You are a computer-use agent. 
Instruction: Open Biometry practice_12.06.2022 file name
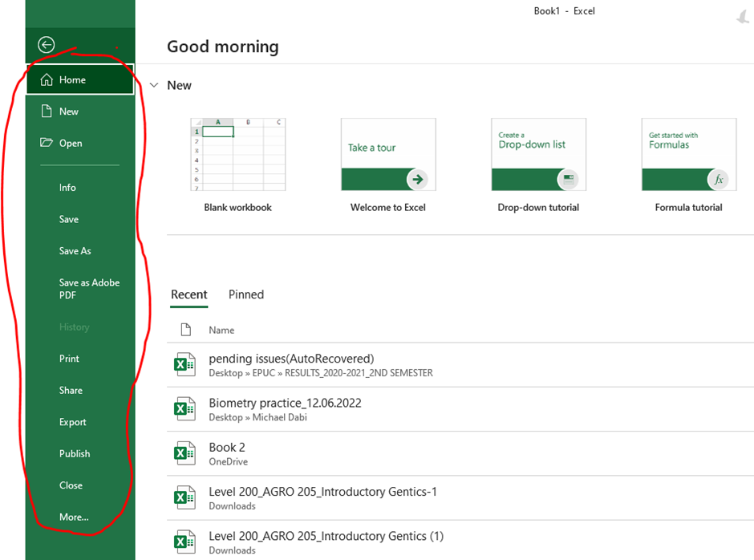coord(285,404)
